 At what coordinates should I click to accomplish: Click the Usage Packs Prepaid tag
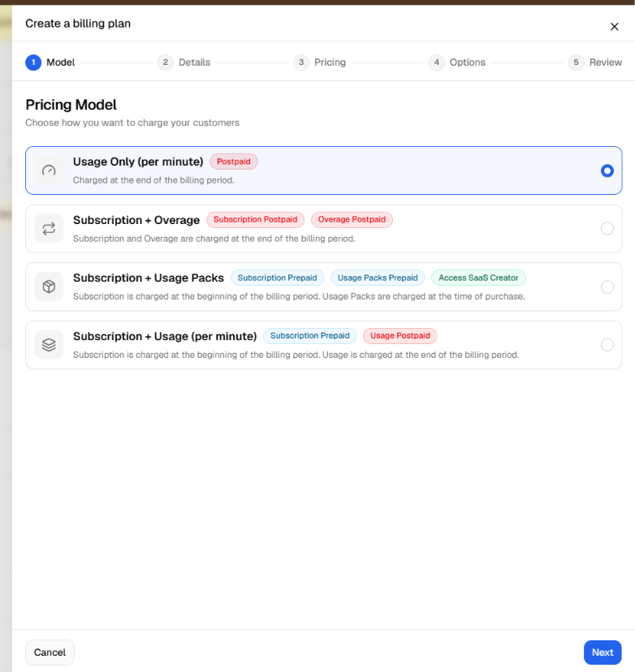[x=378, y=278]
